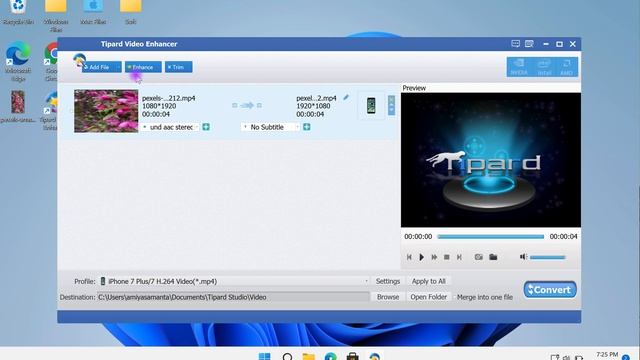Click Open Folder button
The width and height of the screenshot is (640, 360).
429,297
